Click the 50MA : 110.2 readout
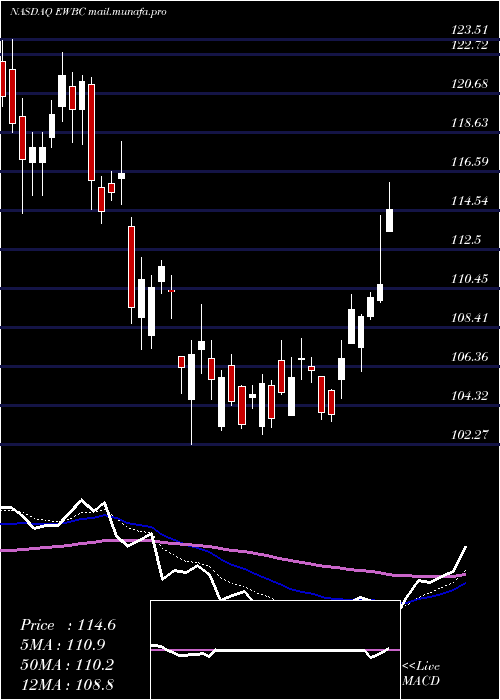Viewport: 500px width, 700px height. click(x=67, y=664)
